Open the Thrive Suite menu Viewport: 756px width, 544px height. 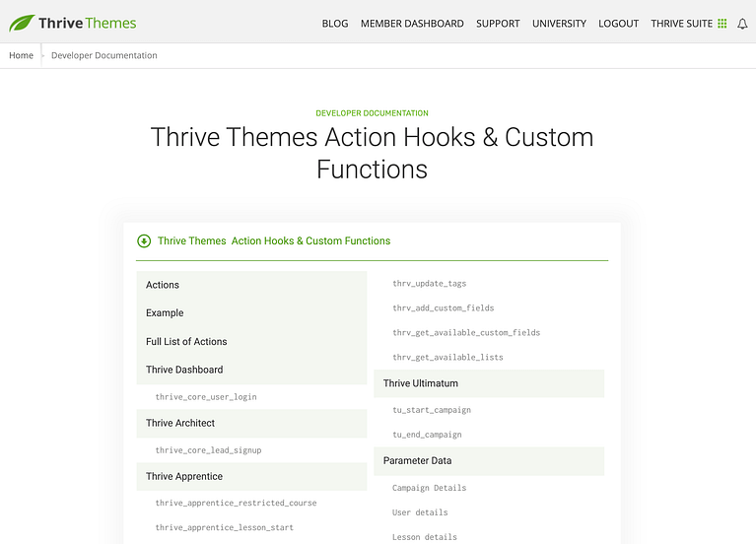[x=682, y=24]
